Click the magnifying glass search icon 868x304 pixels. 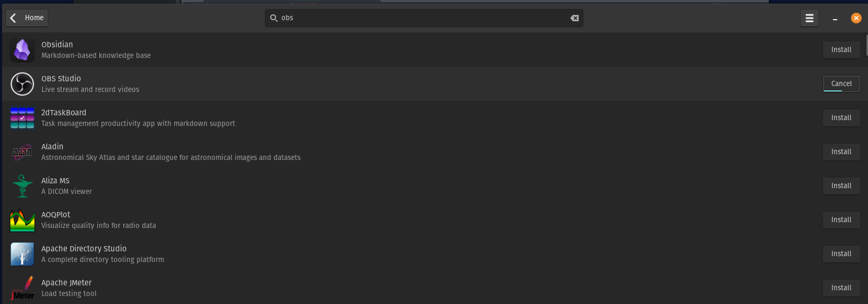point(274,18)
